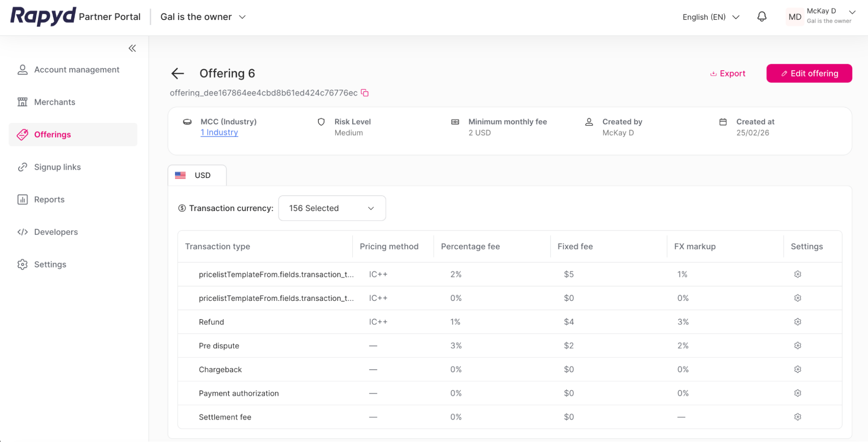868x442 pixels.
Task: Navigate to Reports section
Action: pos(49,200)
